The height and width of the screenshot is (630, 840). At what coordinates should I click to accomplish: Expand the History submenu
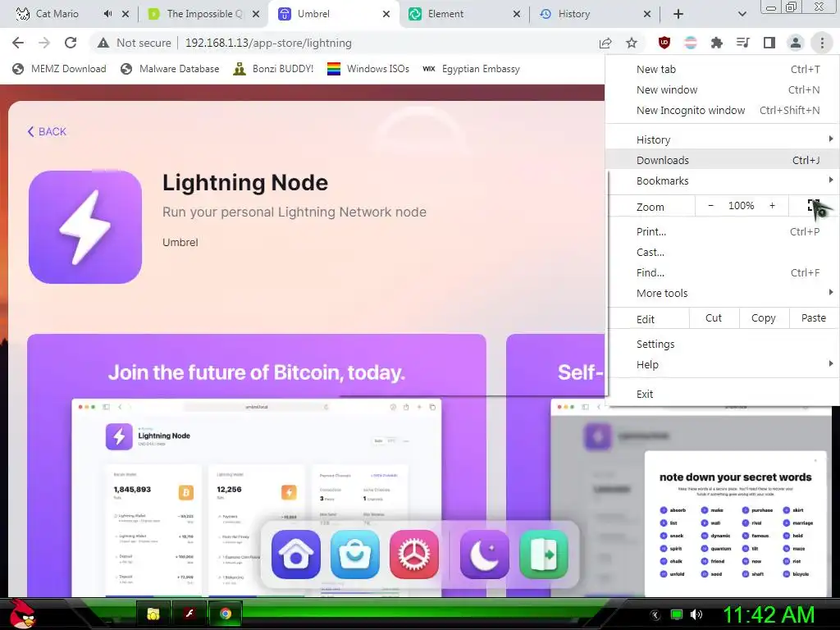tap(722, 139)
